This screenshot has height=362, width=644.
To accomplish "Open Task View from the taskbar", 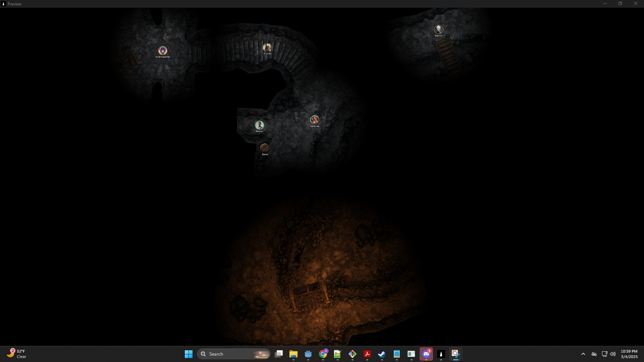I will pyautogui.click(x=279, y=354).
